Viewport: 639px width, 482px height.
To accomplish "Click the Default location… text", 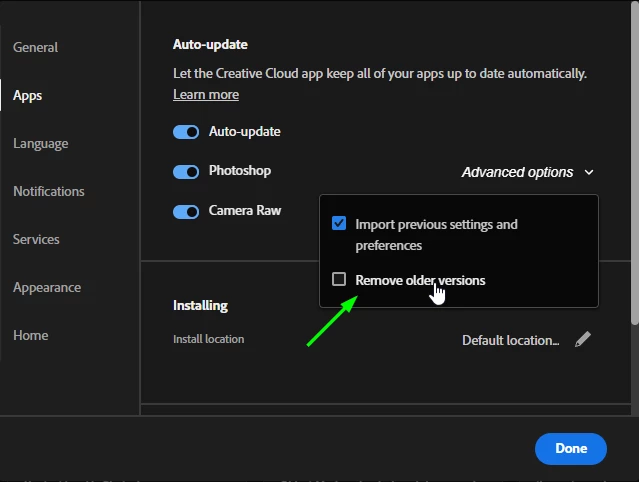I will point(510,340).
